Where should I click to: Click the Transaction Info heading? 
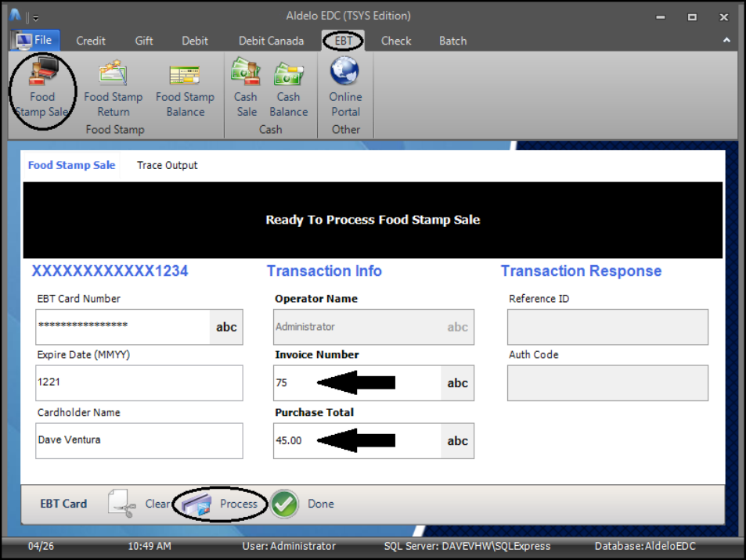[324, 271]
